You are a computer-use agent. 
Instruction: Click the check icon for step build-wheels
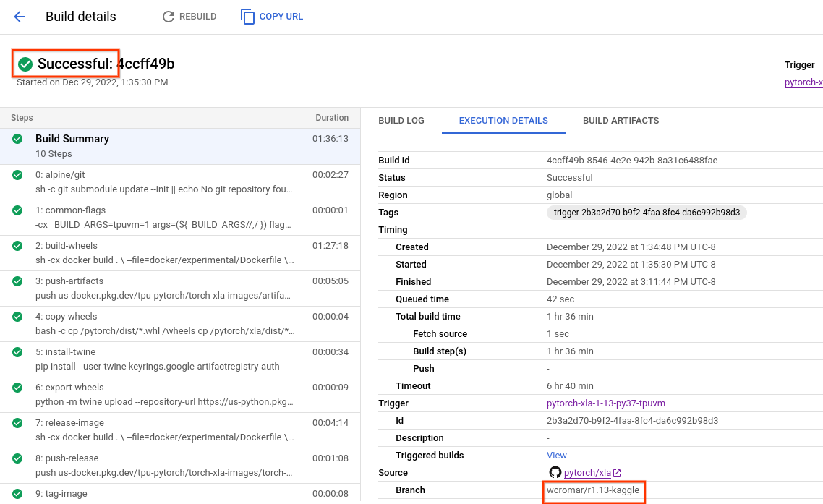[x=17, y=246]
